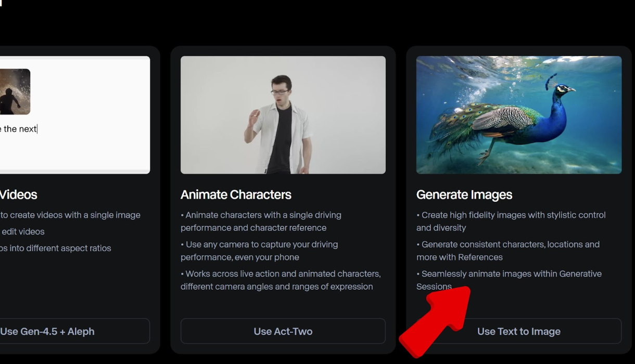The width and height of the screenshot is (635, 364).
Task: Click the "Works across live action" bullet
Action: [281, 280]
